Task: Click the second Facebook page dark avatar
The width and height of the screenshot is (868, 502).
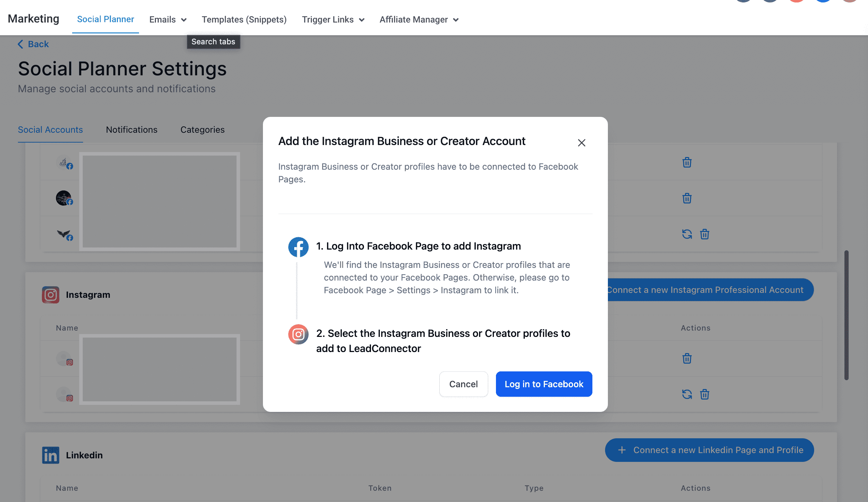Action: [x=64, y=198]
